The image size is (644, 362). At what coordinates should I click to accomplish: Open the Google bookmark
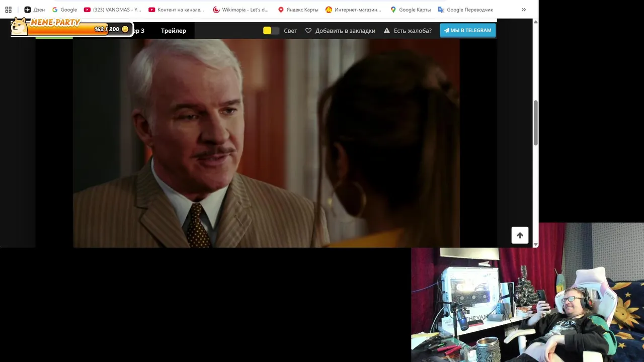pyautogui.click(x=64, y=10)
